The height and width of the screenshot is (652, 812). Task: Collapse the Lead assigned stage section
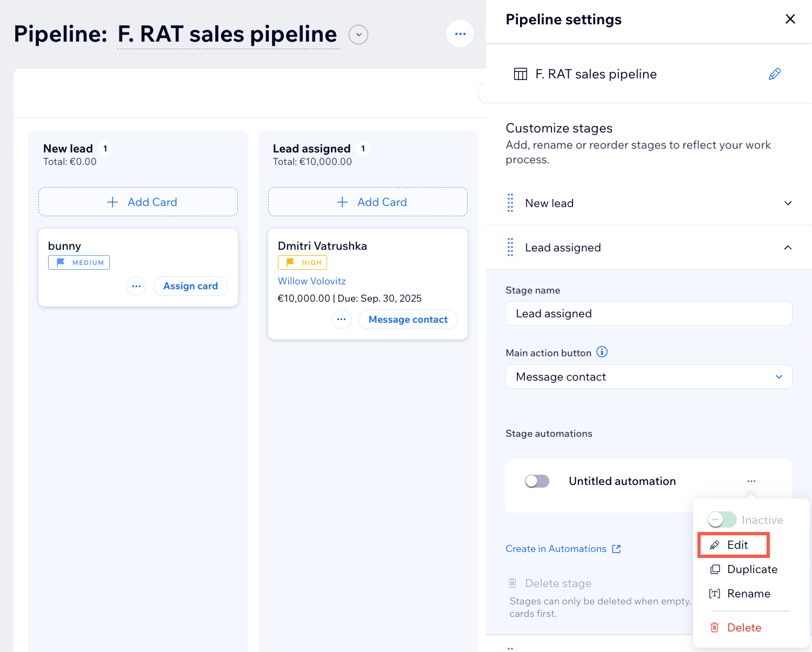click(x=788, y=248)
